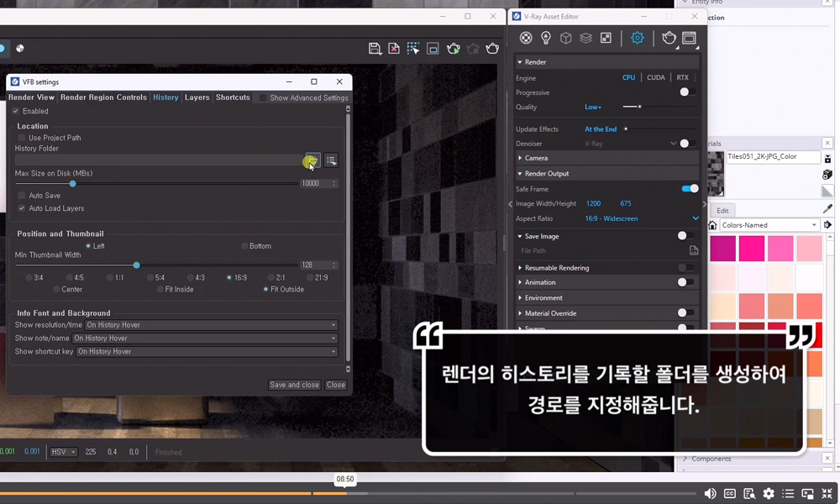Select the History tab

click(x=165, y=97)
